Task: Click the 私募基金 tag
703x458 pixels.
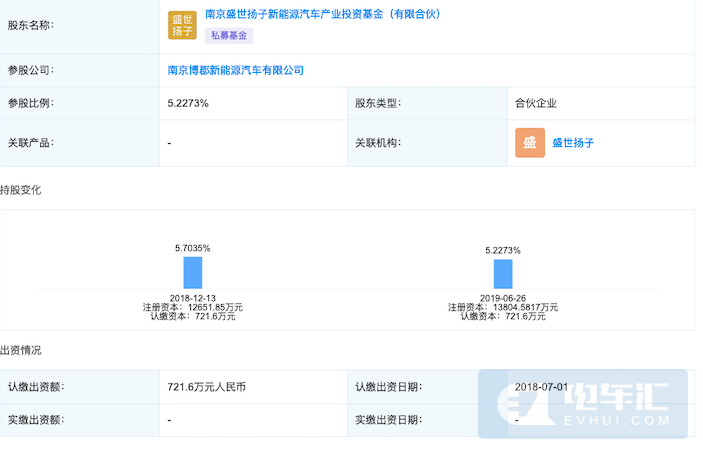Action: [x=229, y=35]
